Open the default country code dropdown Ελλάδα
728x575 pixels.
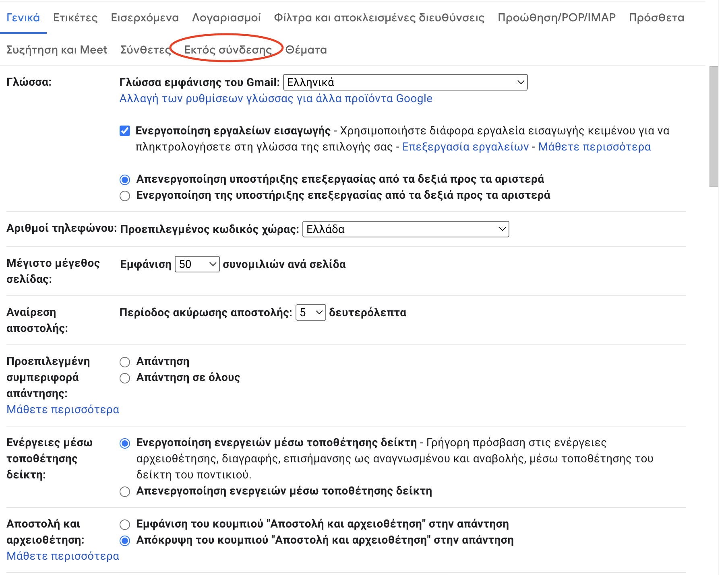[405, 229]
